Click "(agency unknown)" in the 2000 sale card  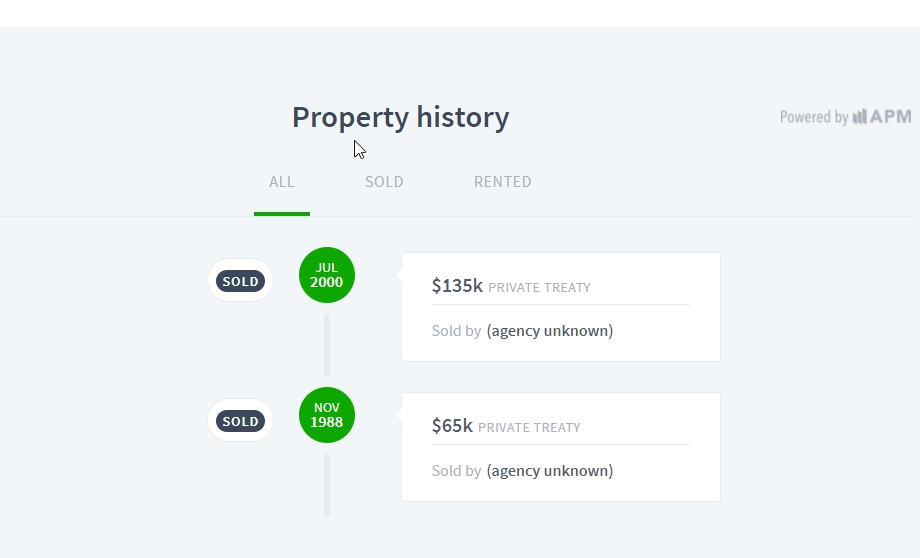(550, 331)
